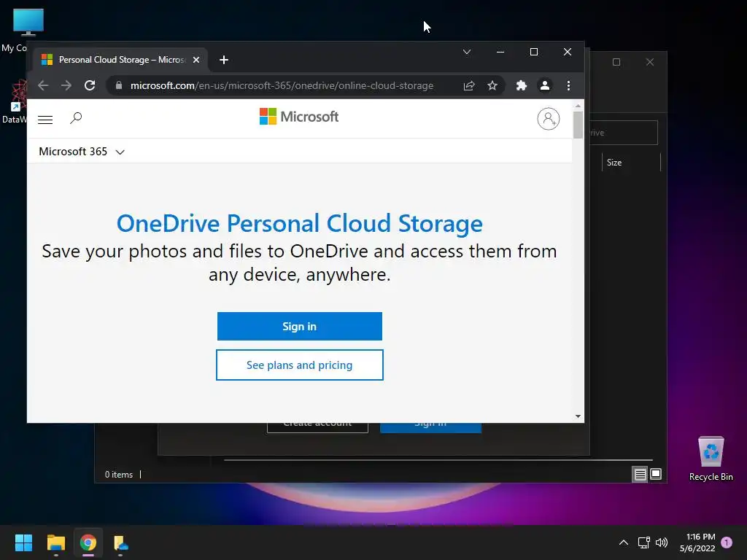Click the Chrome taskbar icon

pos(88,542)
